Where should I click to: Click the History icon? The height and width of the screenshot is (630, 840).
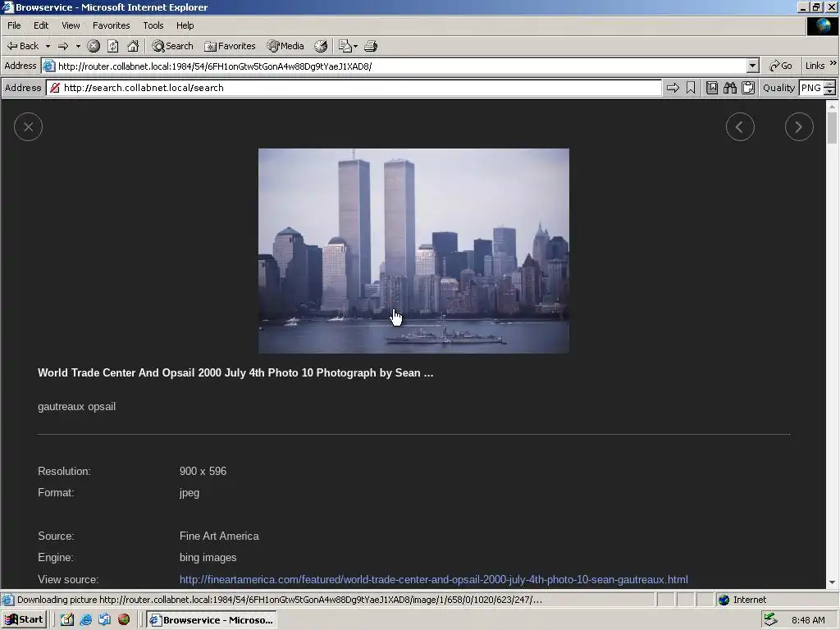pyautogui.click(x=321, y=46)
